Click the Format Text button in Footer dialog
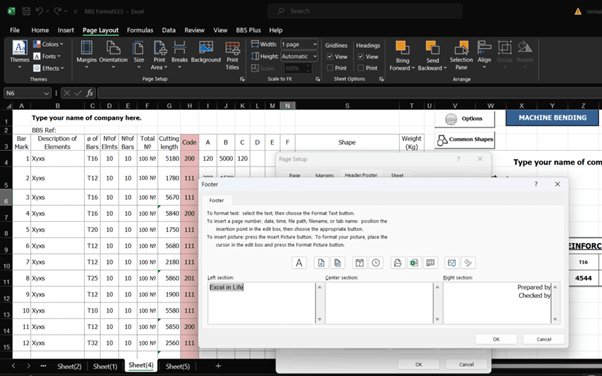This screenshot has height=376, width=602. [299, 263]
